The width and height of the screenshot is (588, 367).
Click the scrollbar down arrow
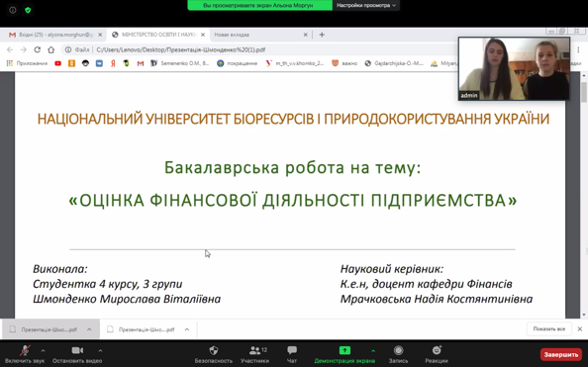[584, 315]
